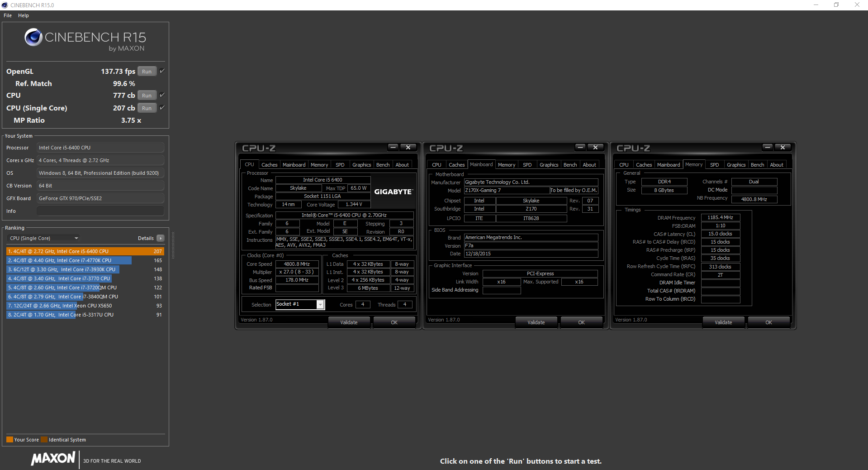The image size is (868, 470).
Task: Open the Help menu
Action: click(x=24, y=15)
